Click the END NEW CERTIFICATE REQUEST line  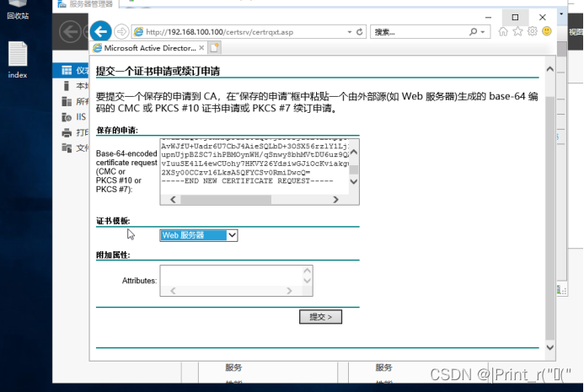coord(247,181)
